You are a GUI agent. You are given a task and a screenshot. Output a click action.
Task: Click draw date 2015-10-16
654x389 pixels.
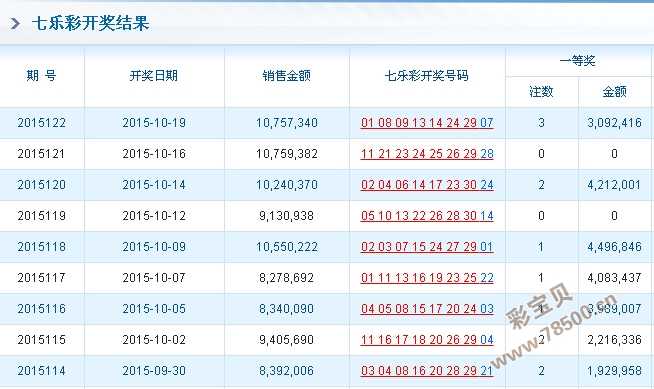click(x=154, y=154)
